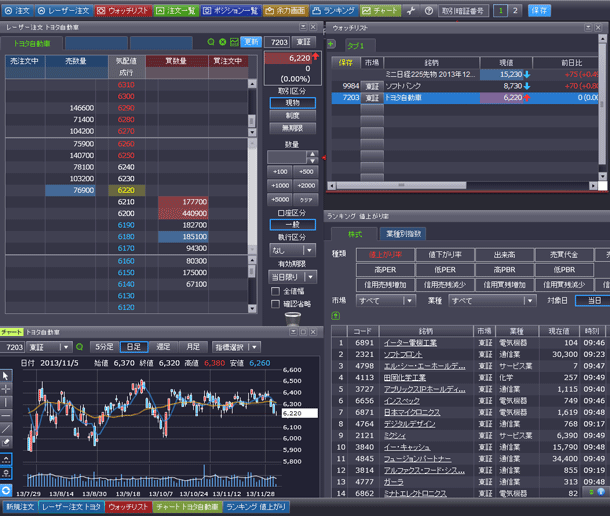The image size is (610, 516).
Task: Open the 市場 すべて dropdown in ranking panel
Action: pyautogui.click(x=386, y=301)
